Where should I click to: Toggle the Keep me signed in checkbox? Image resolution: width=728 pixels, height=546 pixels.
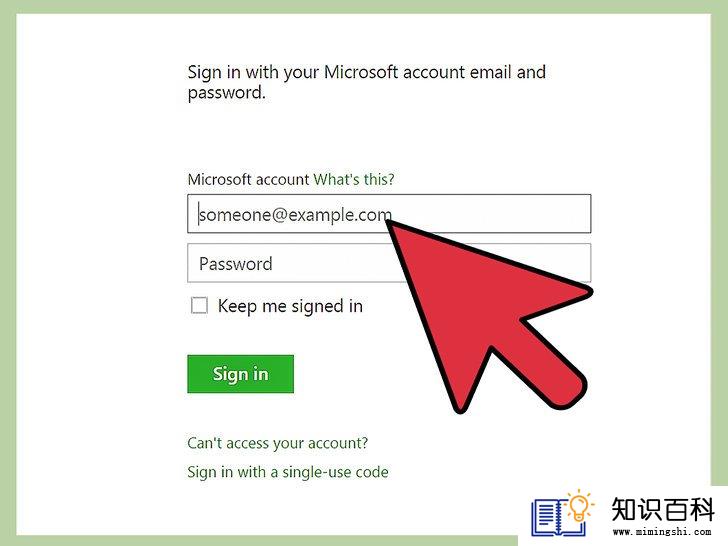coord(199,306)
